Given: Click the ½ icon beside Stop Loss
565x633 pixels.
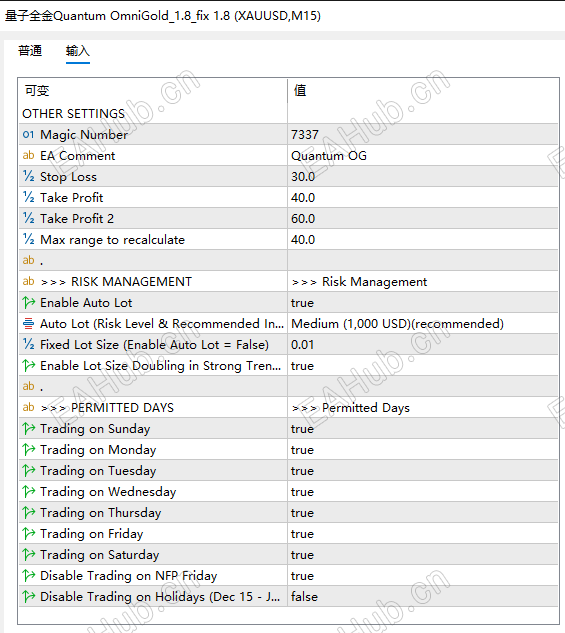Looking at the screenshot, I should [x=28, y=176].
